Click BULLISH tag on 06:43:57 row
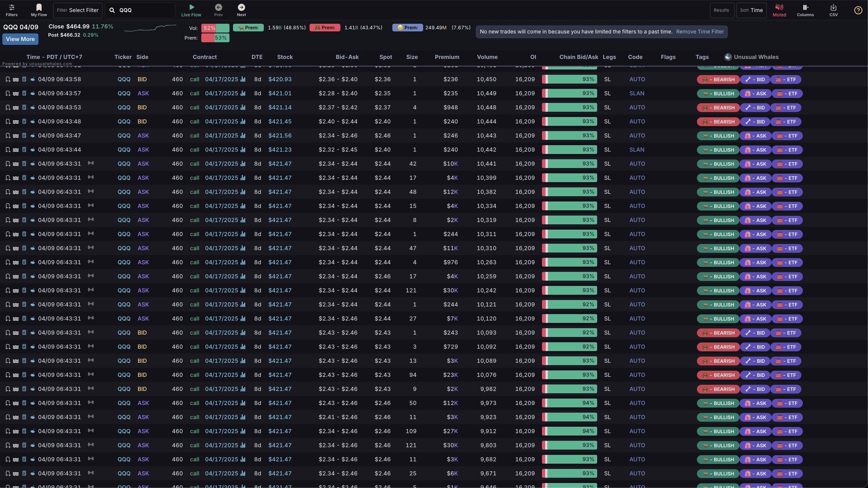This screenshot has height=488, width=868. click(x=718, y=94)
